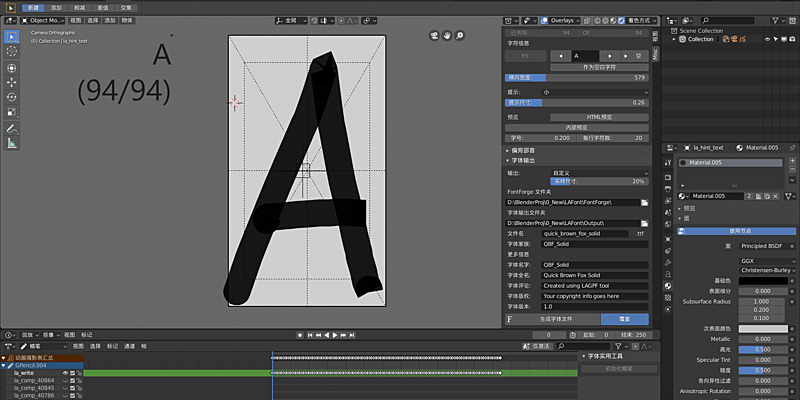The height and width of the screenshot is (400, 800).
Task: Open the Object Mode dropdown
Action: (42, 19)
